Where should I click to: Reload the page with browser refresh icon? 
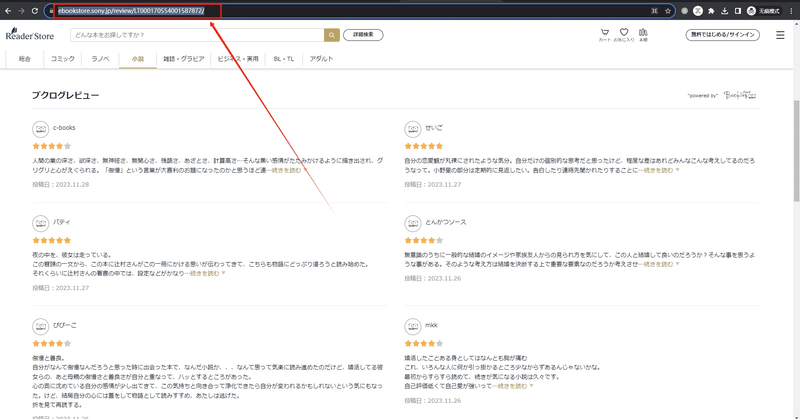(x=35, y=11)
